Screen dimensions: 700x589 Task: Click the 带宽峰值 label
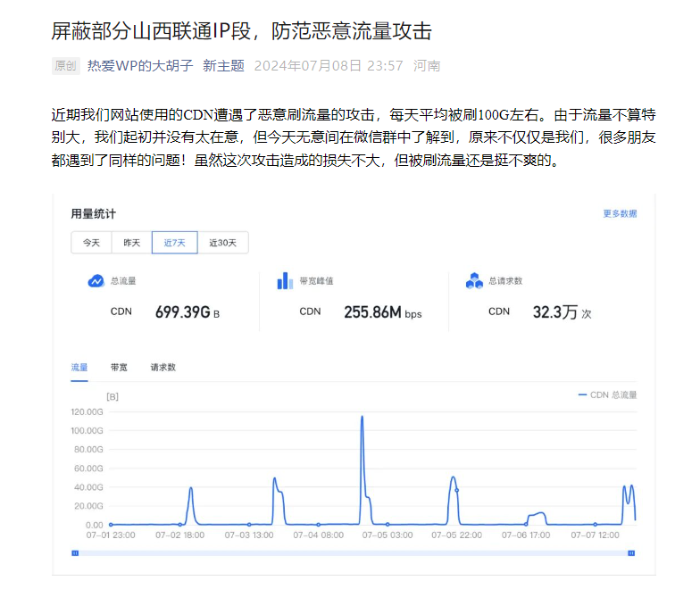(316, 281)
